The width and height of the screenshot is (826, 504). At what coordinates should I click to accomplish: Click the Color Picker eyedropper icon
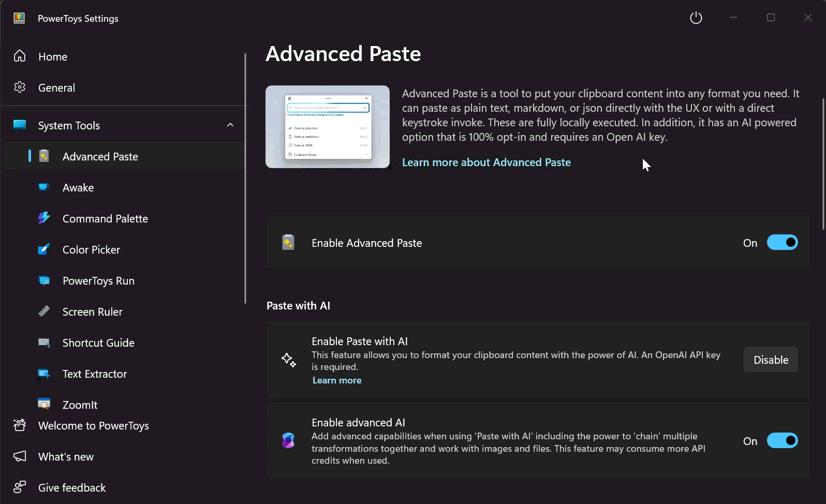coord(44,249)
